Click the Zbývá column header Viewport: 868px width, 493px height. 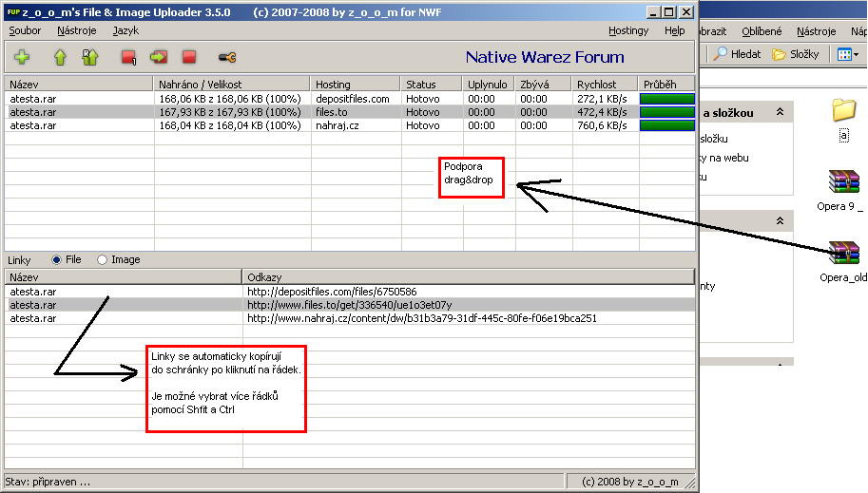pos(543,85)
